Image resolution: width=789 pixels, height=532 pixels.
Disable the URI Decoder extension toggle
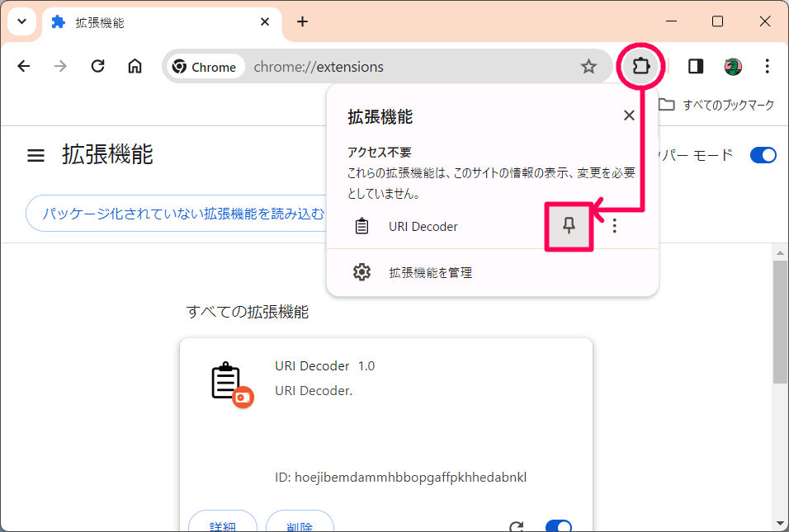tap(559, 525)
